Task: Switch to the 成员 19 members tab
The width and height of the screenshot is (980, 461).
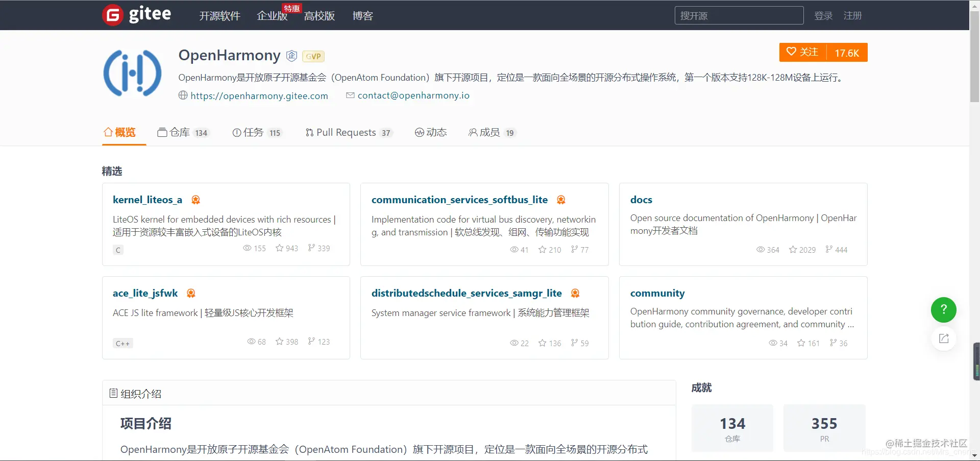Action: click(x=492, y=132)
